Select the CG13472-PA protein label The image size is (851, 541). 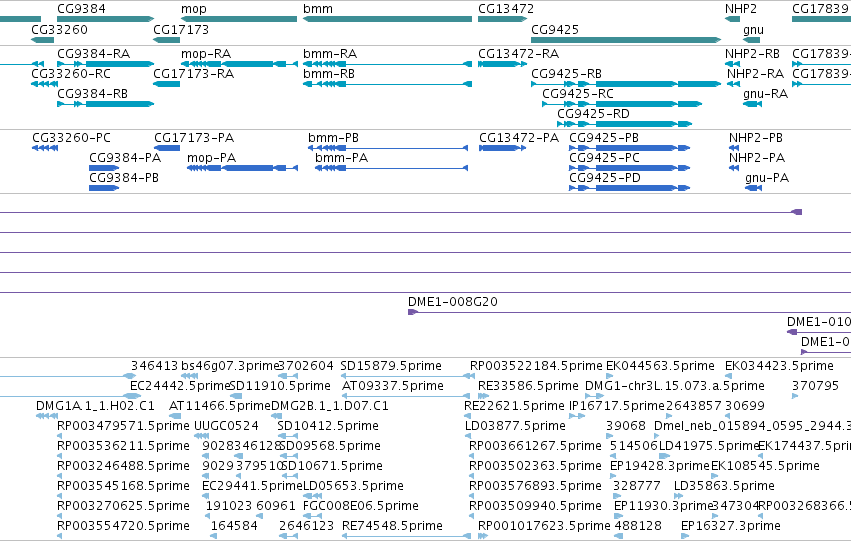point(519,137)
